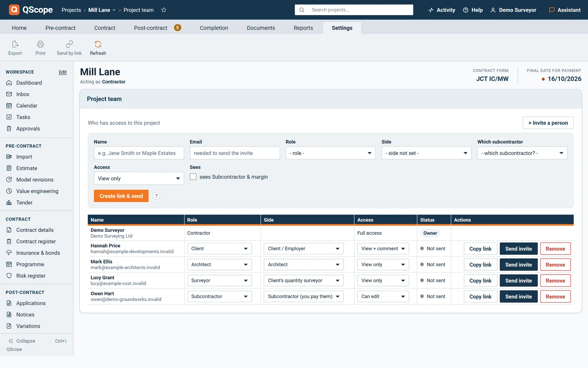Click the Search projects field
588x368 pixels.
click(x=354, y=10)
